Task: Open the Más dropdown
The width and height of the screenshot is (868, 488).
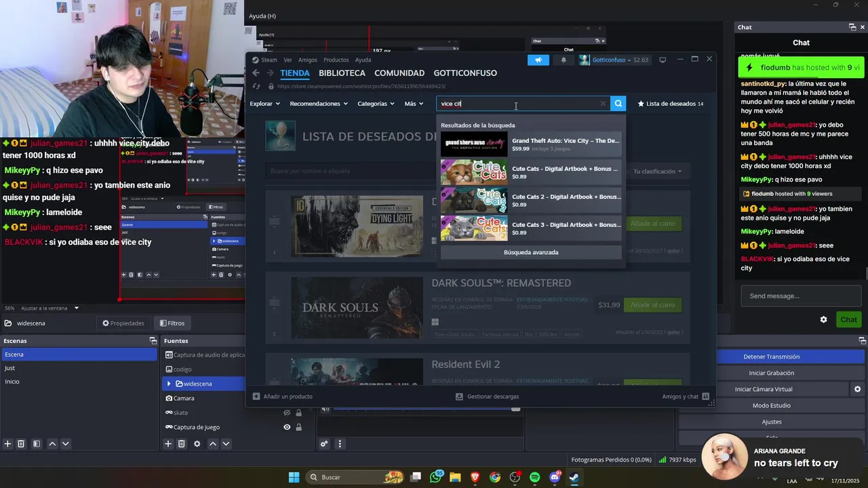Action: 414,104
